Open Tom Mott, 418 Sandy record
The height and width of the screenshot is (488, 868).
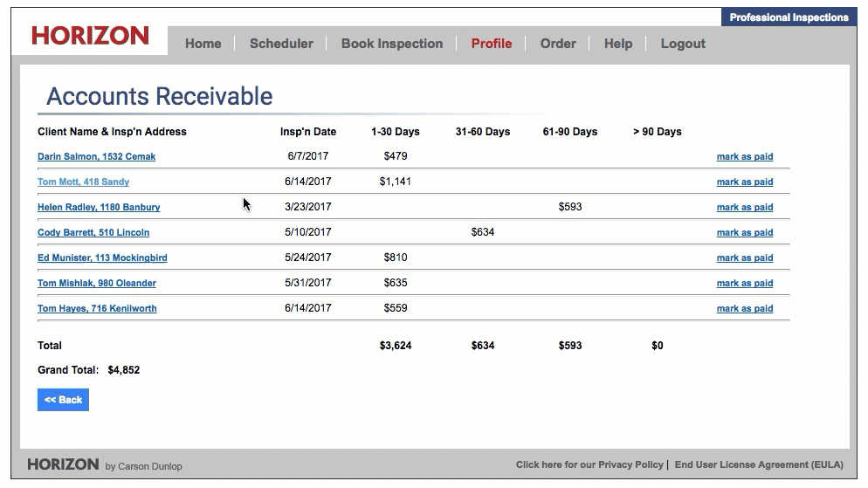pos(83,182)
